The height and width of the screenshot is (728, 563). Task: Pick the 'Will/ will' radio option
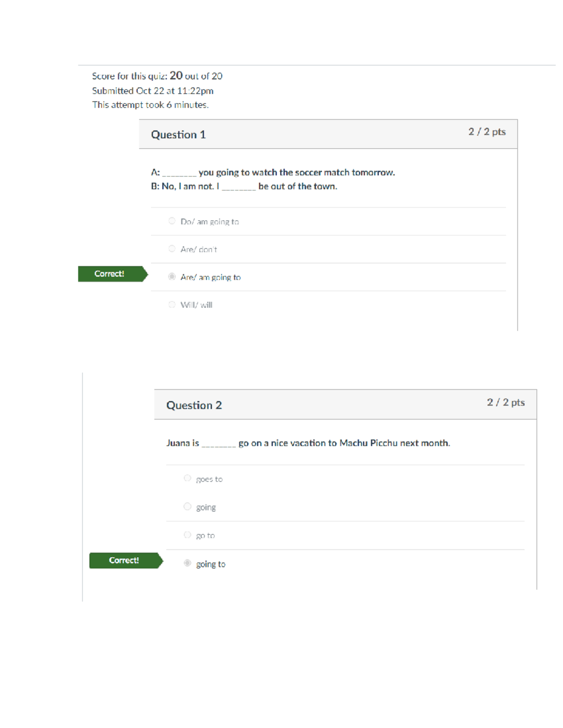(172, 305)
